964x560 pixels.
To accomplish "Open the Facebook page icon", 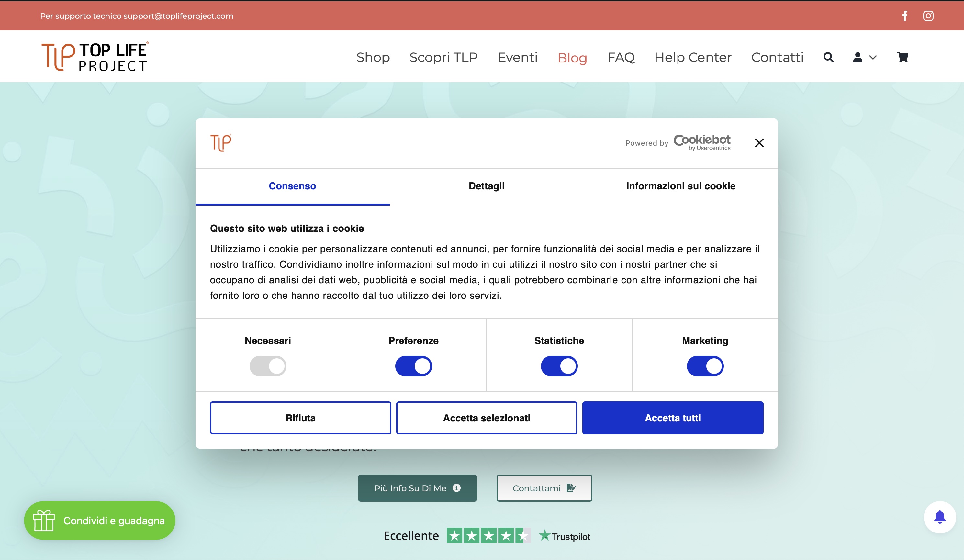I will tap(905, 16).
